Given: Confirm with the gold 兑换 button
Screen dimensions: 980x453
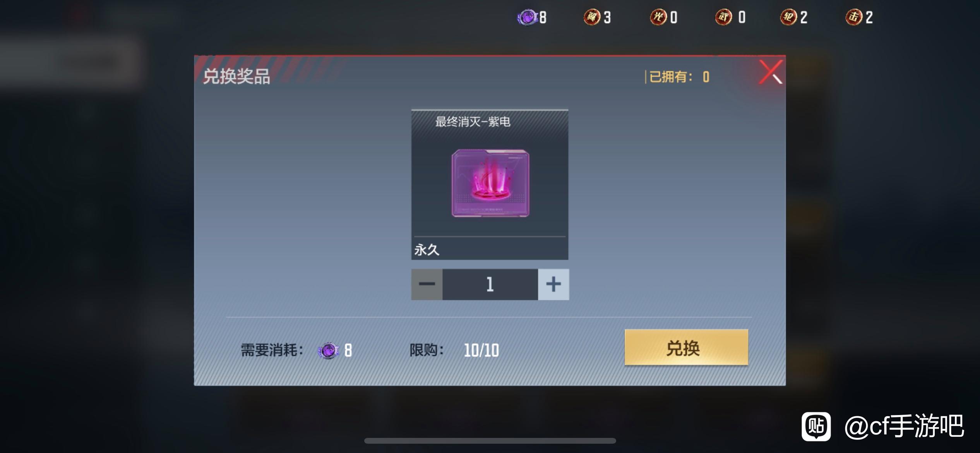Looking at the screenshot, I should 686,347.
